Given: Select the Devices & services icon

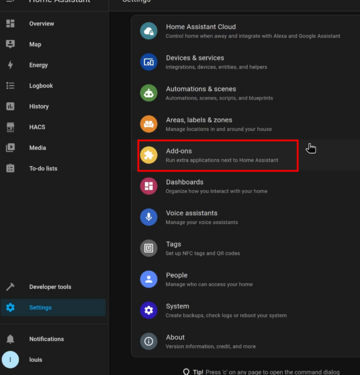Looking at the screenshot, I should click(149, 62).
